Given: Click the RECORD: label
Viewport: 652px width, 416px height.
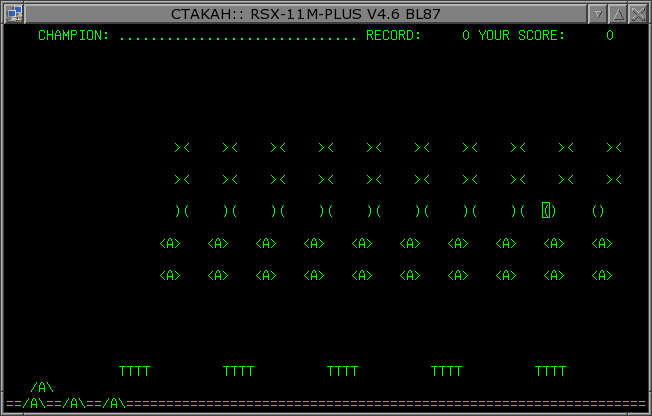Looking at the screenshot, I should [393, 35].
